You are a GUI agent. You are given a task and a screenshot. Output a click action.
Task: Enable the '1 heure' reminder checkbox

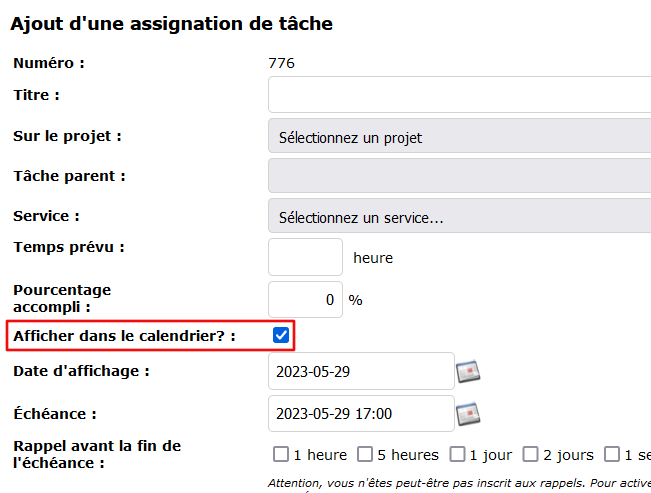pyautogui.click(x=281, y=455)
